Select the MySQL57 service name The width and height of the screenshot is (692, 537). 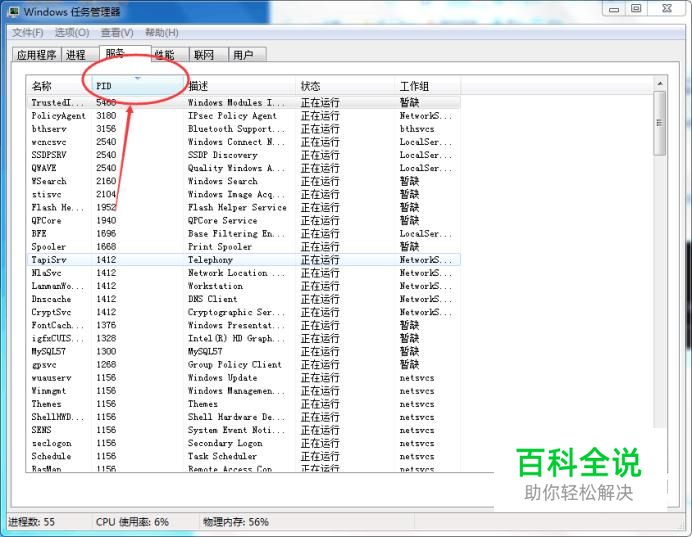tap(49, 352)
